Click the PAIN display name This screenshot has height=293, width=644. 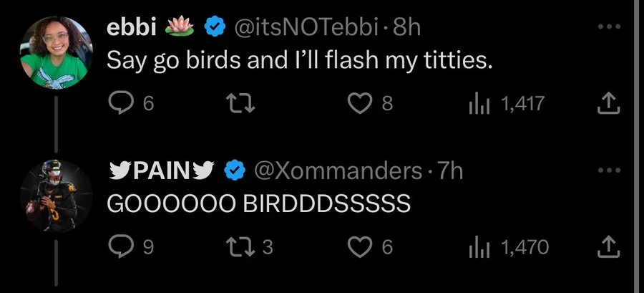coord(162,171)
